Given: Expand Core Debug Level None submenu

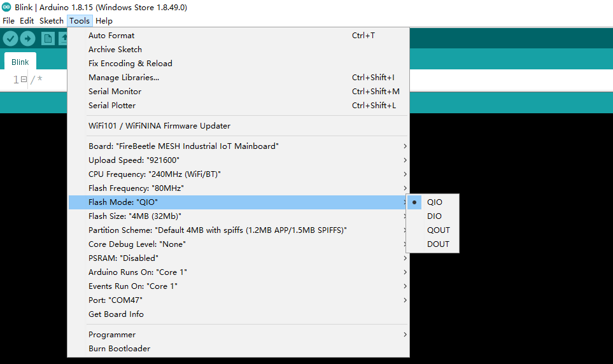Looking at the screenshot, I should click(x=239, y=245).
